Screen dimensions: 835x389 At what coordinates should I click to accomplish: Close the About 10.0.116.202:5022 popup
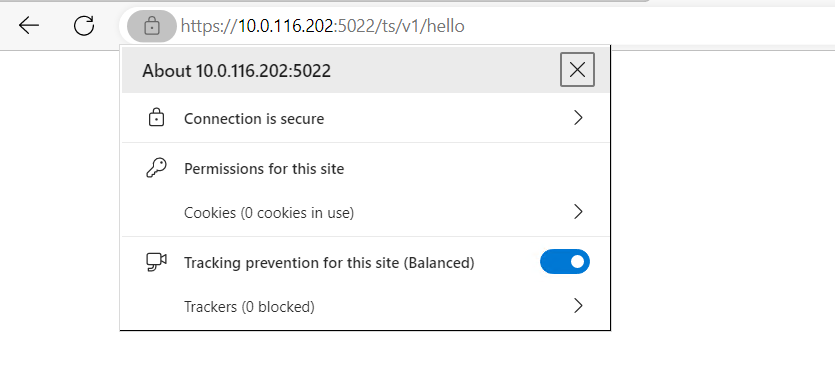coord(577,69)
